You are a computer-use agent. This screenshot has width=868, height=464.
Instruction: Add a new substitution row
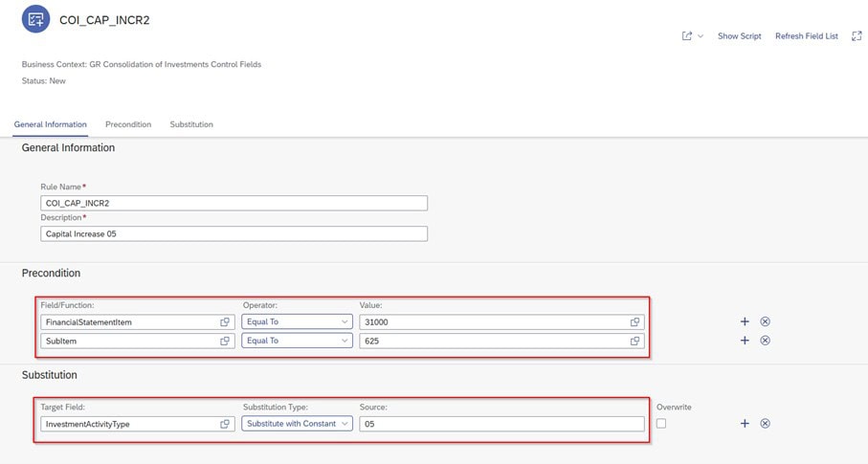point(745,424)
